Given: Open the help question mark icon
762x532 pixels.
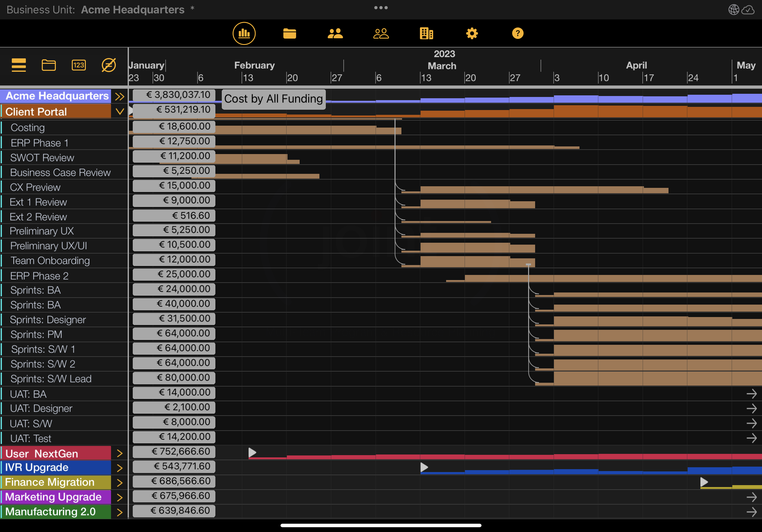Looking at the screenshot, I should click(x=517, y=33).
